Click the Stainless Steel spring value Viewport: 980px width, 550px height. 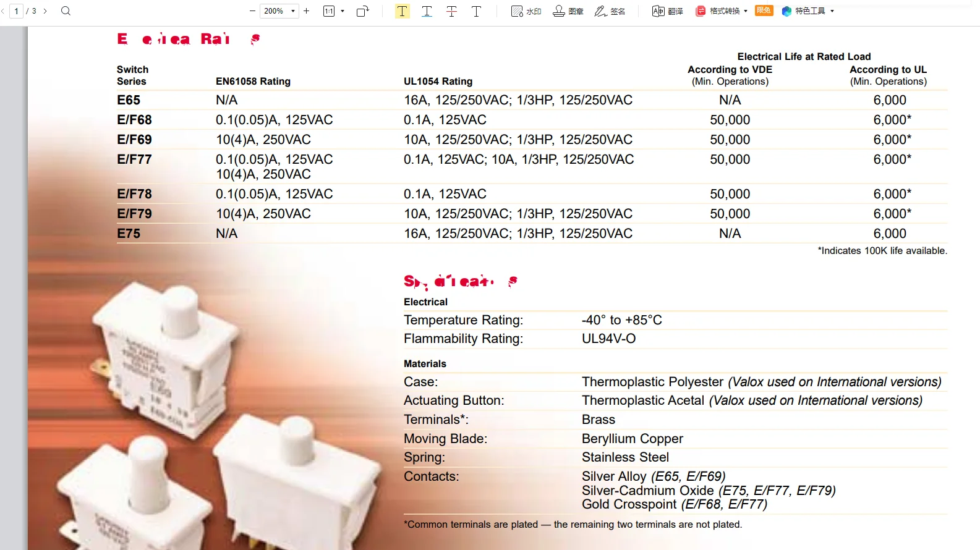(625, 457)
